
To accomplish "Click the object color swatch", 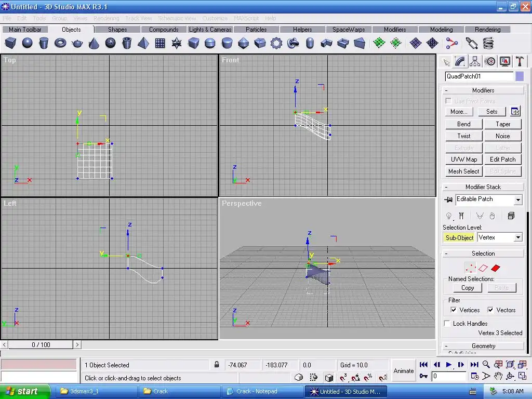I will 520,76.
